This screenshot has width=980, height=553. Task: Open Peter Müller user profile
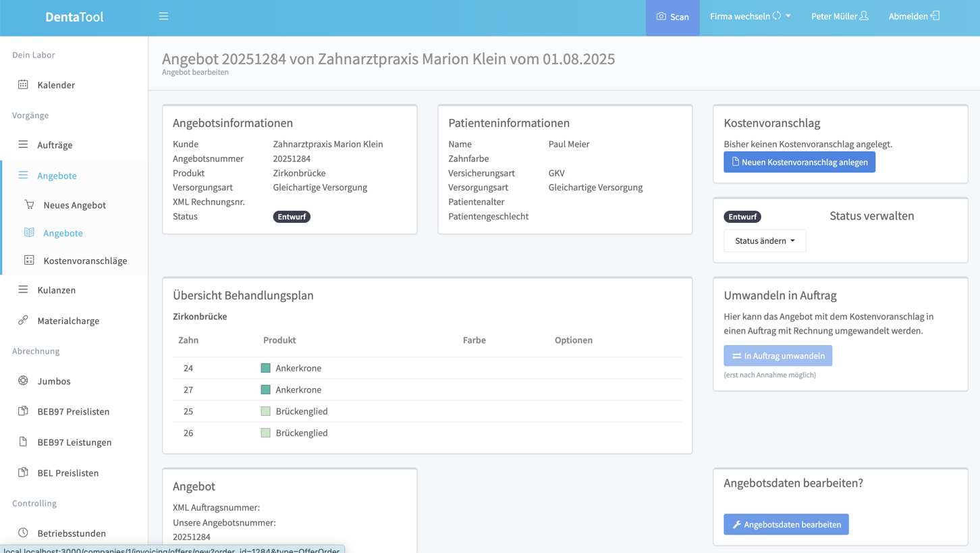point(839,16)
